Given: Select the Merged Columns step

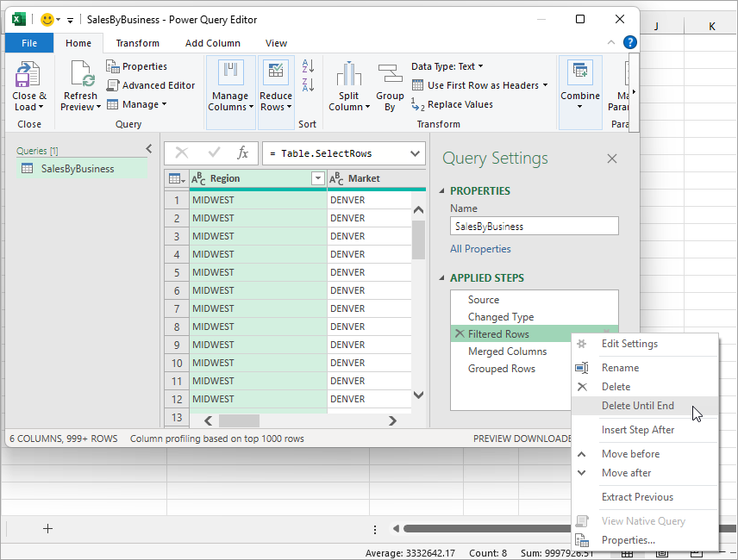Looking at the screenshot, I should pos(511,352).
